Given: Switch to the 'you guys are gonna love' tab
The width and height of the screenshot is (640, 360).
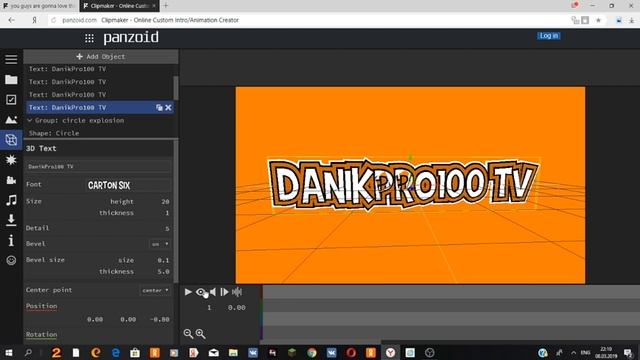Looking at the screenshot, I should click(x=39, y=6).
